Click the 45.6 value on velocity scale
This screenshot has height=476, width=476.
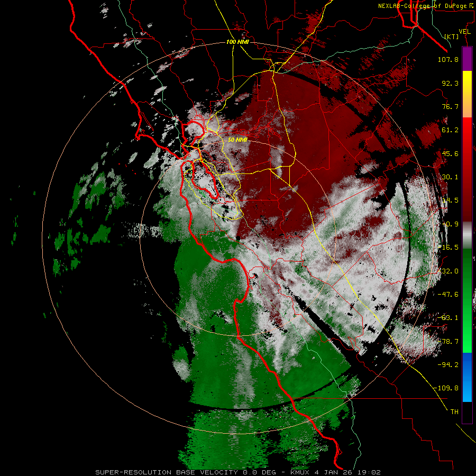click(450, 153)
